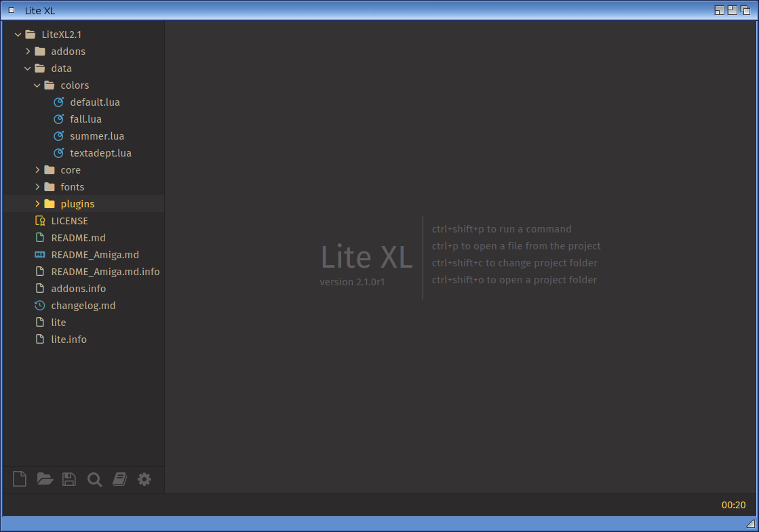The image size is (759, 532).
Task: Click the Lua icon next to textadept.lua
Action: pyautogui.click(x=58, y=153)
